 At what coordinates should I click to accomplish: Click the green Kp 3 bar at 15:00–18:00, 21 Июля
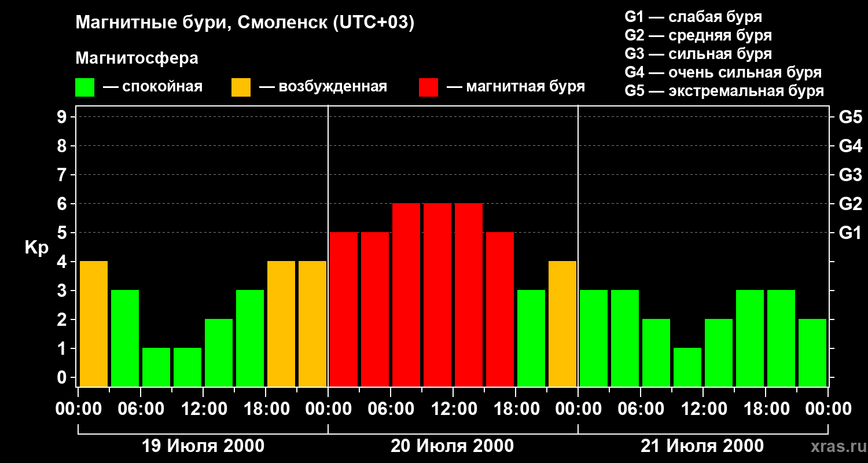pos(750,338)
